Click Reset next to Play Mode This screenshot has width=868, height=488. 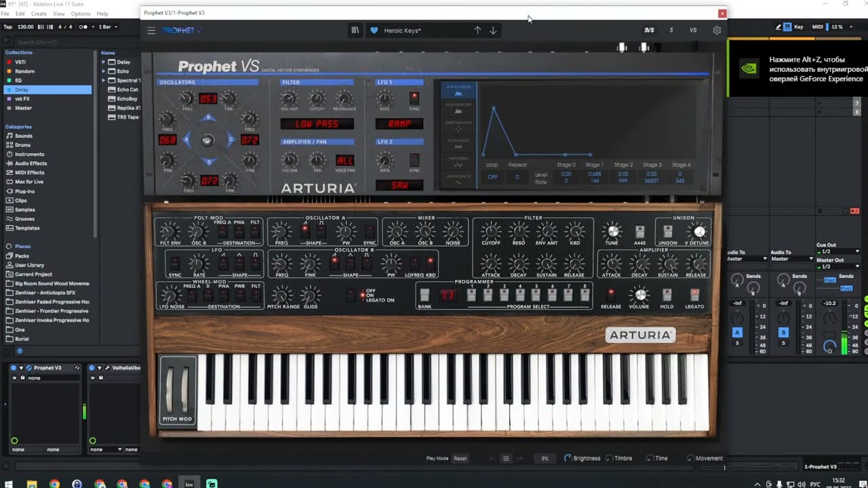pos(460,459)
